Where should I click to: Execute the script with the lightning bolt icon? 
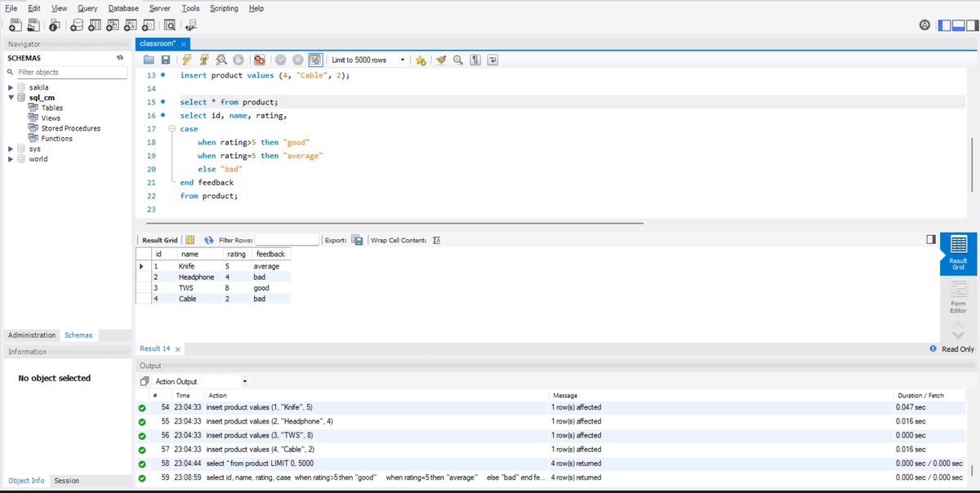187,60
